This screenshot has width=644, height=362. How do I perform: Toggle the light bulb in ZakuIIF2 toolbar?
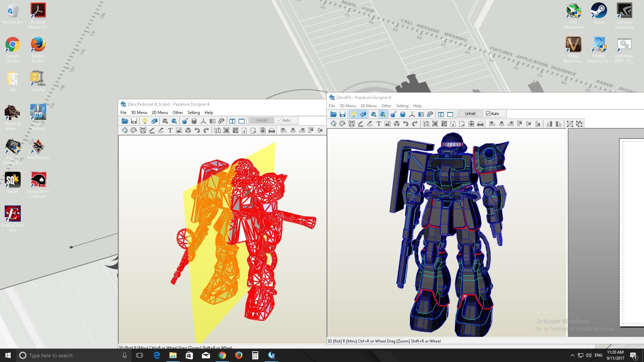tap(354, 114)
